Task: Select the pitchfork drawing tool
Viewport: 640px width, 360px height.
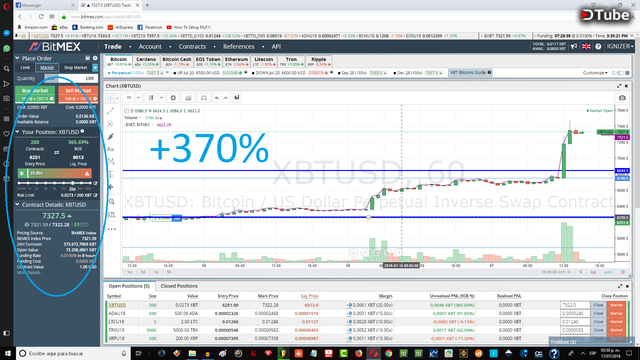Action: point(110,124)
